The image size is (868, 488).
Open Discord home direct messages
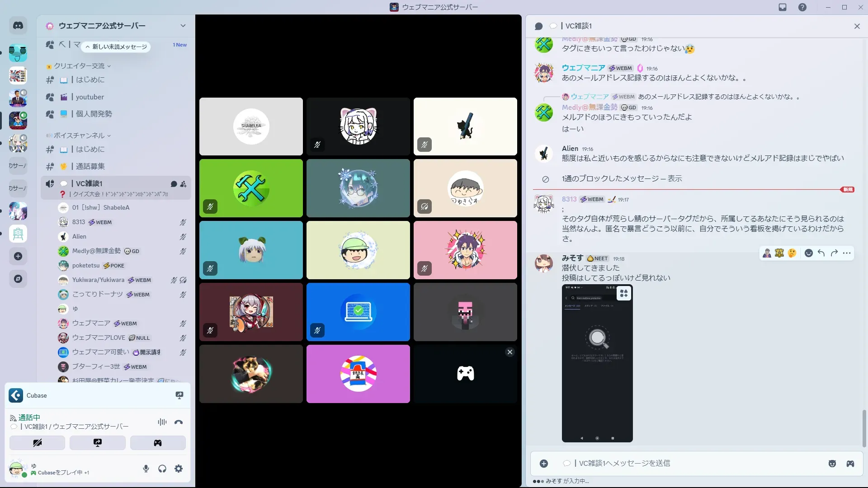coord(18,26)
